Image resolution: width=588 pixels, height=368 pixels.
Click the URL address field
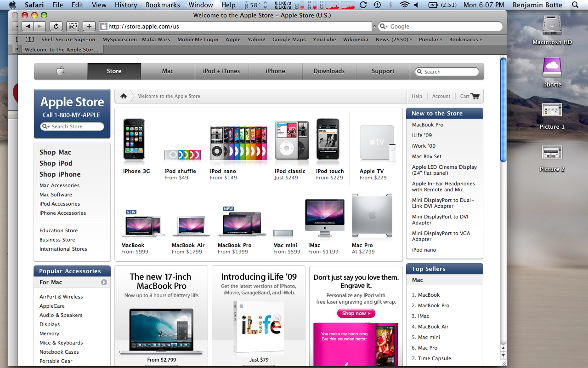click(x=236, y=27)
